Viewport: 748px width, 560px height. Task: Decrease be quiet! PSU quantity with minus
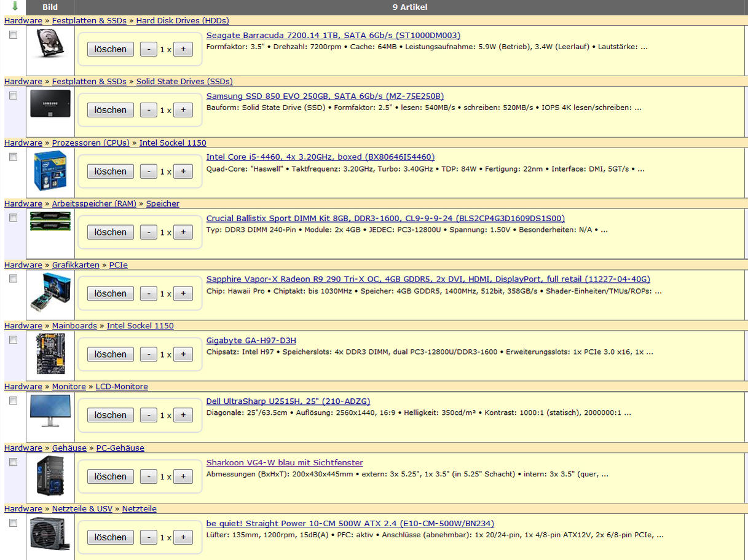pyautogui.click(x=149, y=537)
